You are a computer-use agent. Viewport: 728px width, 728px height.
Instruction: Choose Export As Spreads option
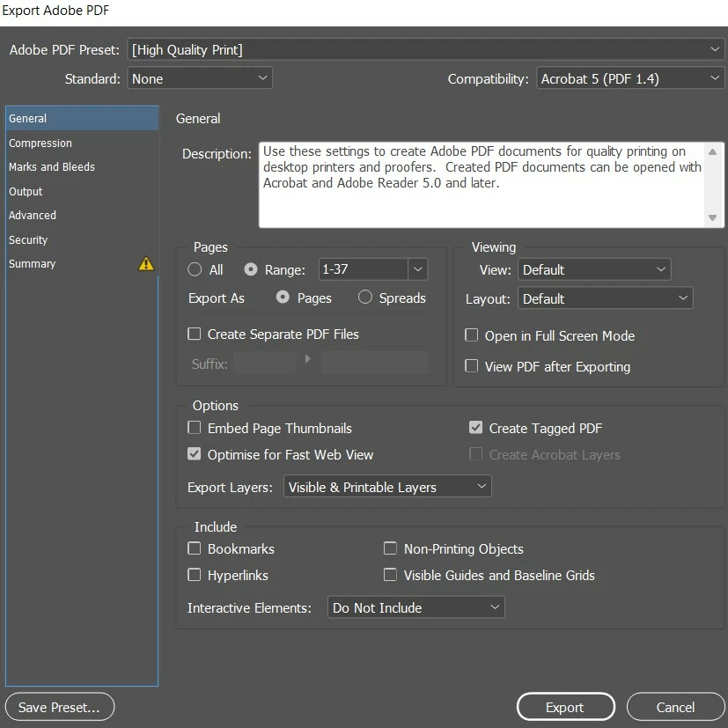[x=365, y=298]
